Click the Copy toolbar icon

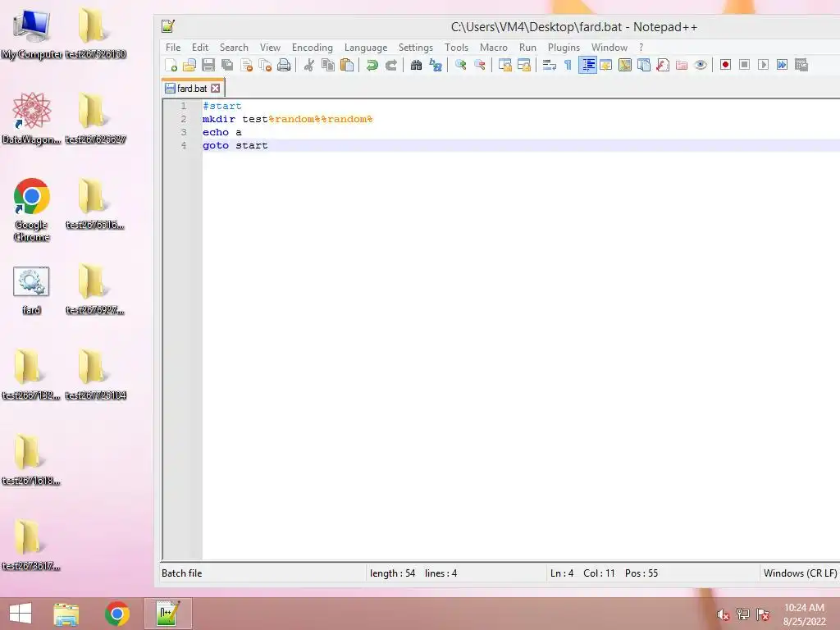click(x=328, y=66)
